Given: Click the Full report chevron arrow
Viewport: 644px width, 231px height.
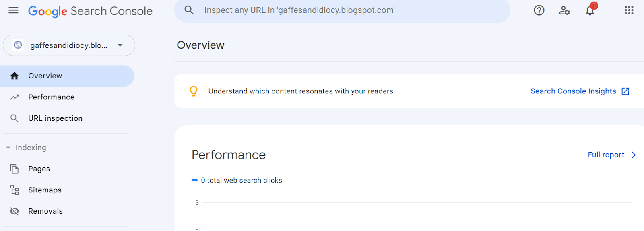Looking at the screenshot, I should click(634, 155).
